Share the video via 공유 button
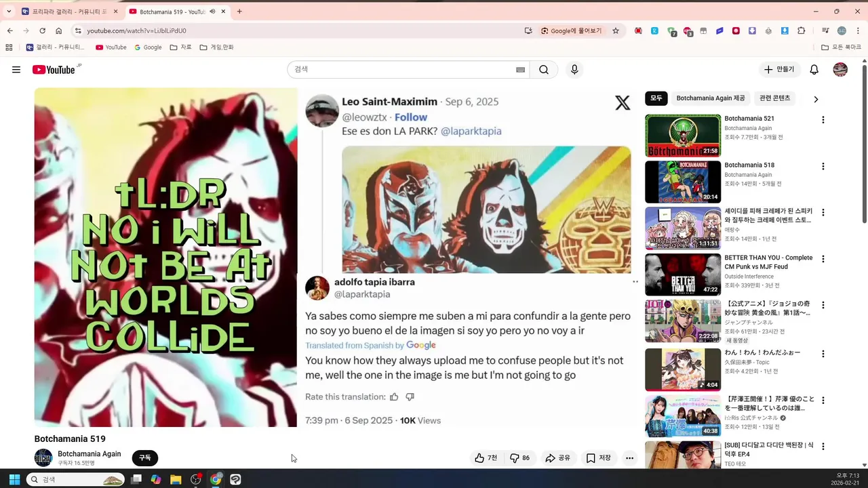The width and height of the screenshot is (868, 488). 558,458
